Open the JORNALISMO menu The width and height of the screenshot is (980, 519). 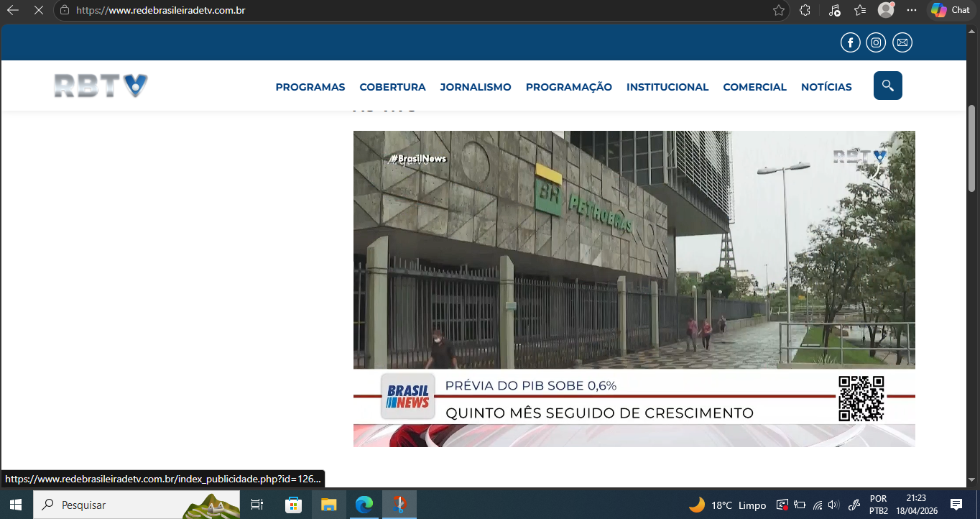[476, 87]
